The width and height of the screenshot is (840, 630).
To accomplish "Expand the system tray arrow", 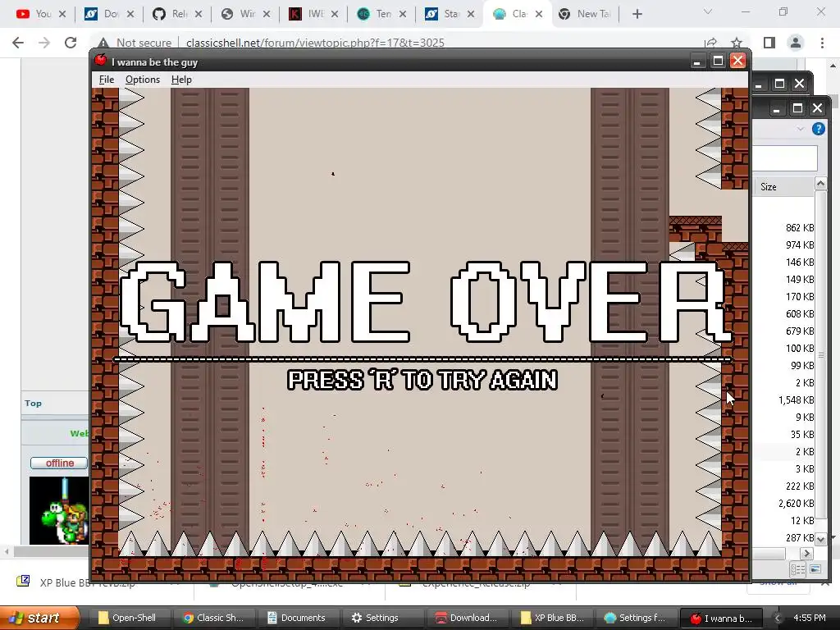I will pyautogui.click(x=778, y=619).
